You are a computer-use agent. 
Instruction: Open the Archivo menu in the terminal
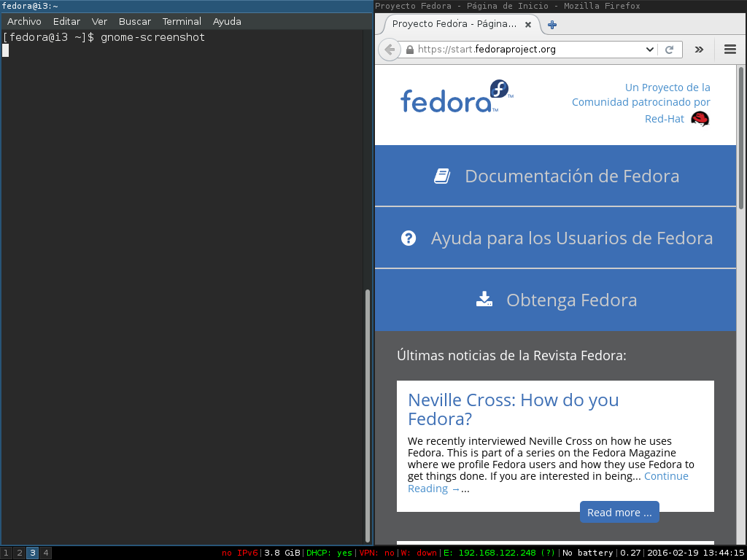pos(24,21)
